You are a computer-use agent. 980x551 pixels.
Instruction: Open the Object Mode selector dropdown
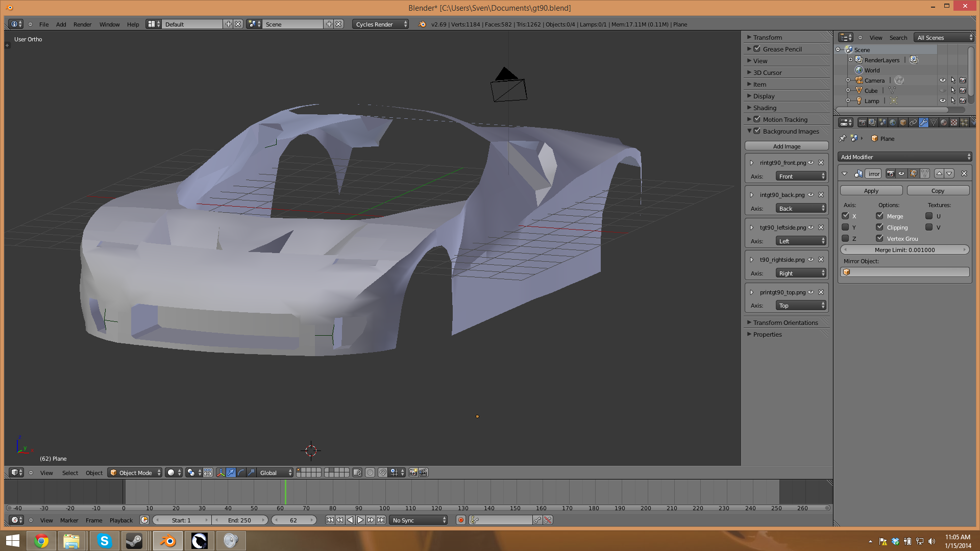pos(135,473)
